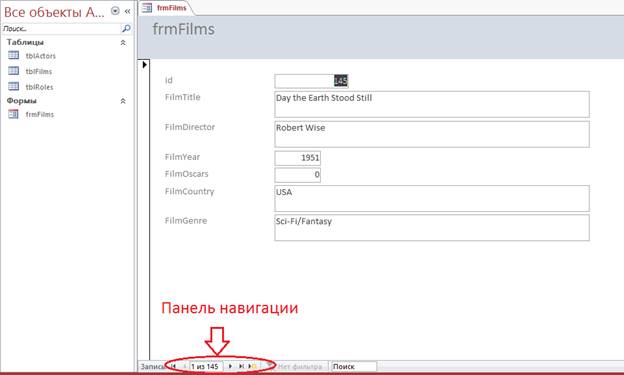Click the record number box '1 из 145'
Image resolution: width=624 pixels, height=375 pixels.
[205, 366]
